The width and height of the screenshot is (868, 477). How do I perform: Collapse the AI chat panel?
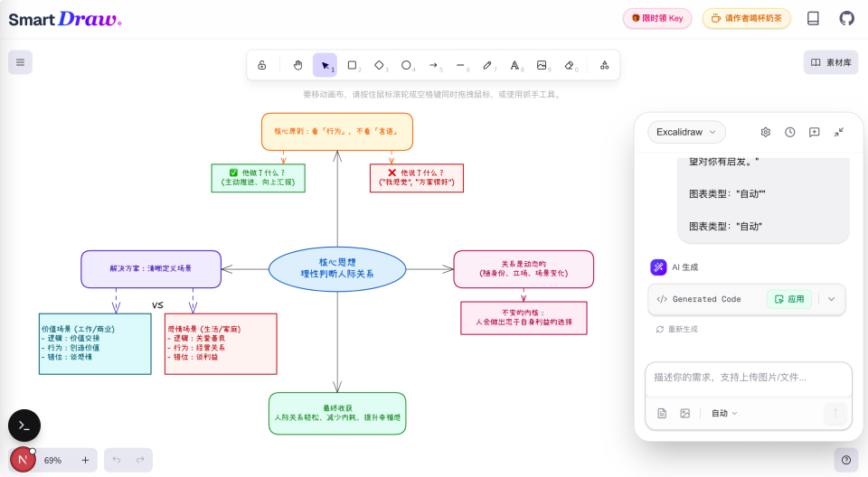coord(839,132)
